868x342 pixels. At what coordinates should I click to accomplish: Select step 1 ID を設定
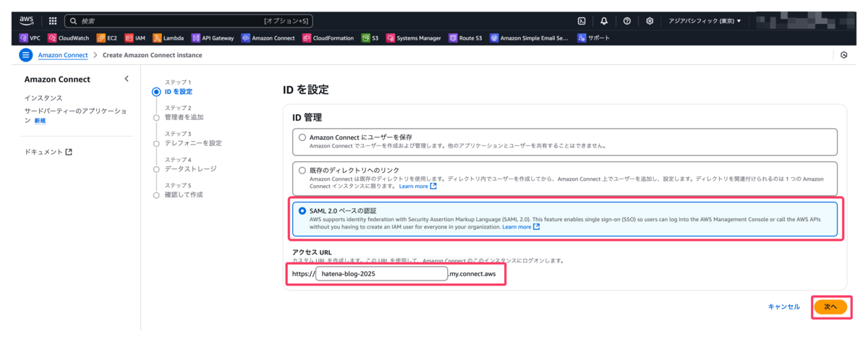[x=178, y=91]
